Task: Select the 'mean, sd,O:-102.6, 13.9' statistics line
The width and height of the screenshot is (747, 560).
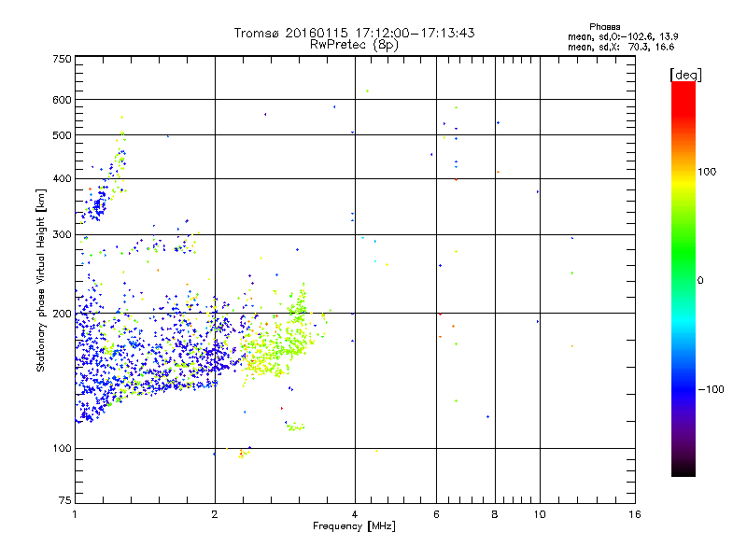Action: pyautogui.click(x=623, y=36)
